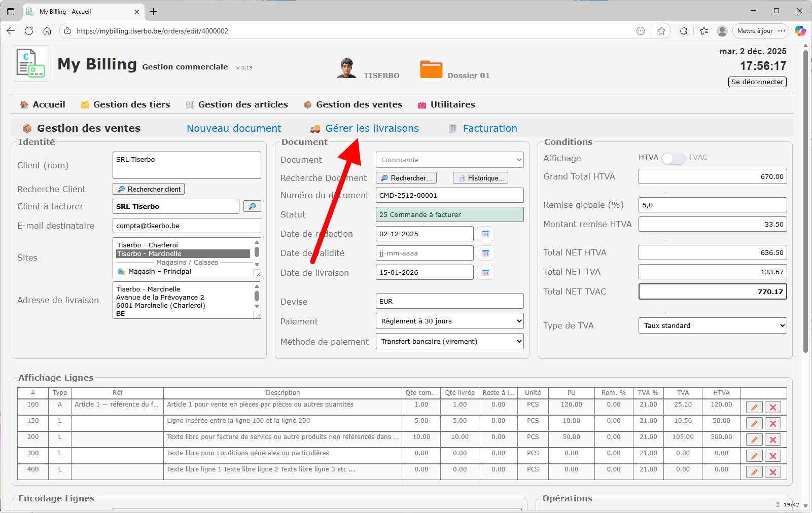The image size is (812, 513).
Task: Click the Remise globale (%) field
Action: (712, 205)
